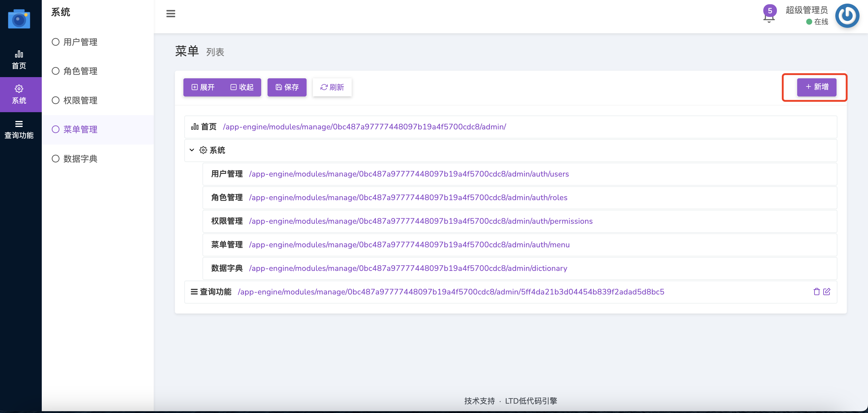The height and width of the screenshot is (413, 868).
Task: Click the blue camera app logo
Action: pyautogui.click(x=19, y=19)
